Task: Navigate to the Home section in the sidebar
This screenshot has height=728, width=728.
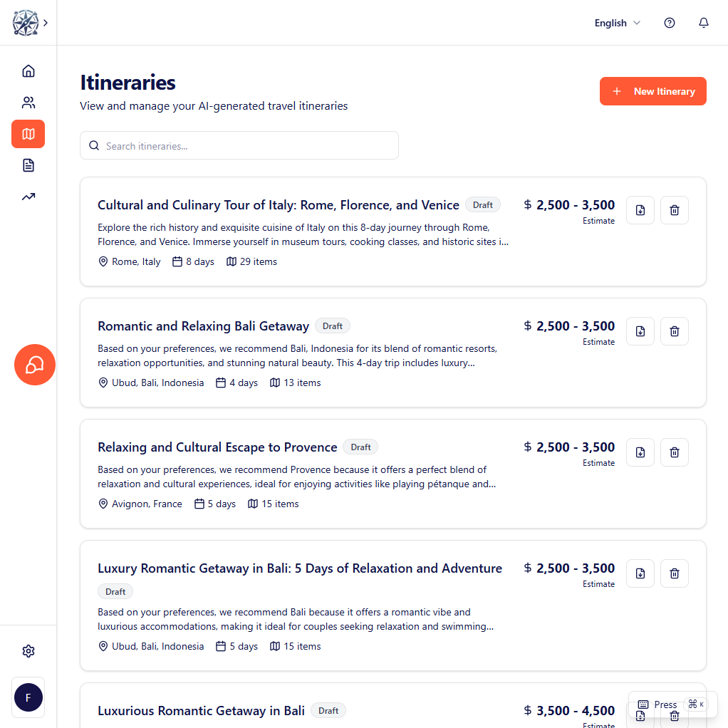Action: 28,71
